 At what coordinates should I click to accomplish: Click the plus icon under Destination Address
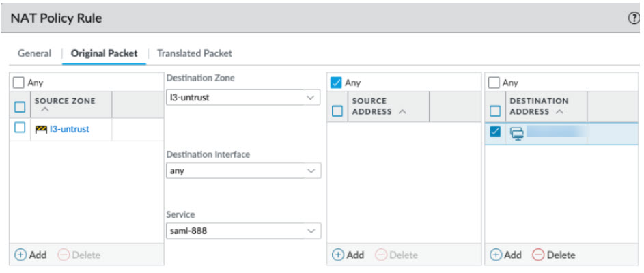pyautogui.click(x=495, y=255)
